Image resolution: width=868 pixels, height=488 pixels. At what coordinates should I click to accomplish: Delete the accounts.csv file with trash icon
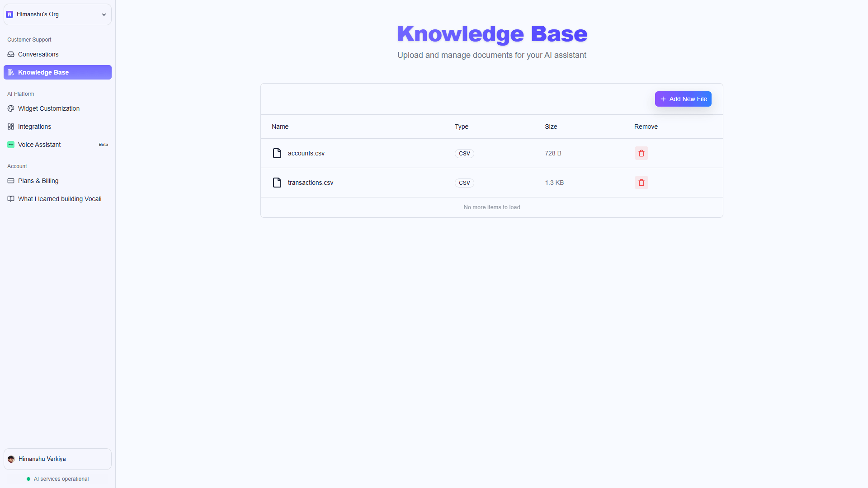pos(641,153)
